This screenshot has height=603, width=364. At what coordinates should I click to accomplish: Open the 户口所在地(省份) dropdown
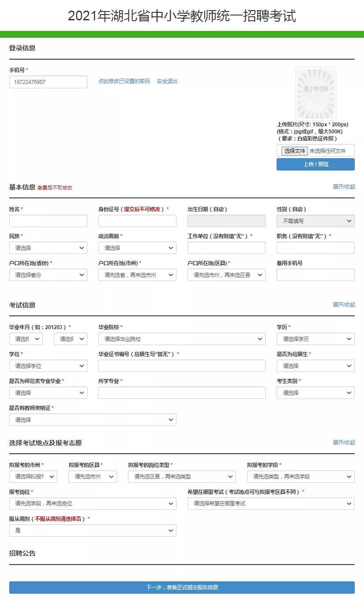coord(48,275)
